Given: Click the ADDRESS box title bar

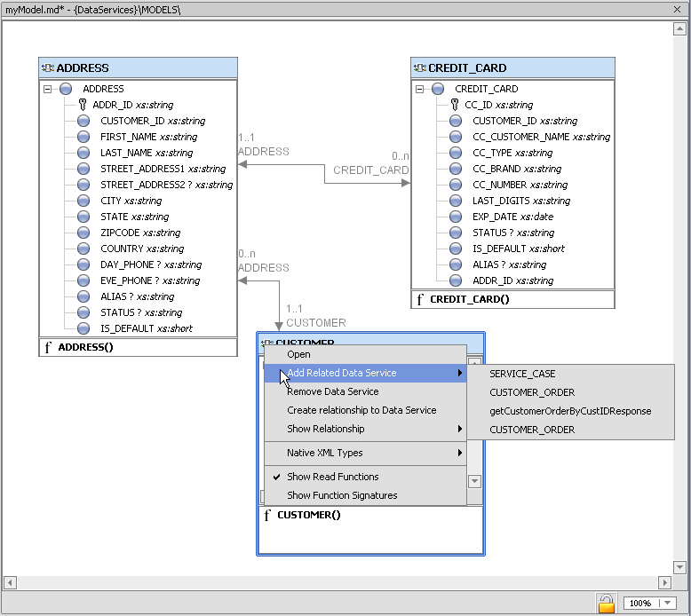Looking at the screenshot, I should (138, 67).
